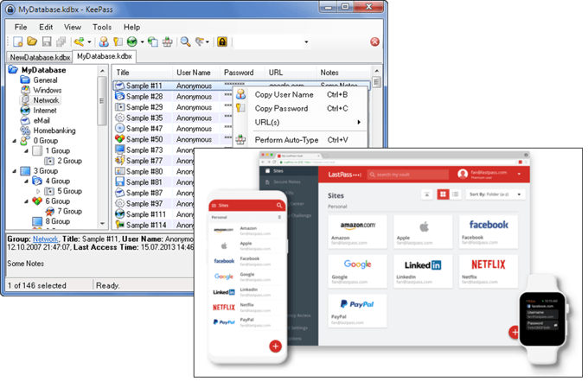Open the Help menu
588x382 pixels.
tap(131, 27)
